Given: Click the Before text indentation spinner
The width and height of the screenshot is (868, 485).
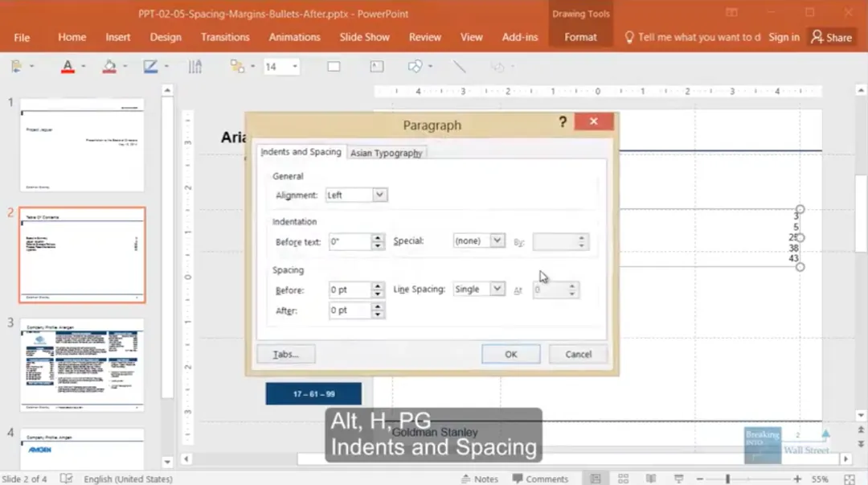Looking at the screenshot, I should click(378, 241).
